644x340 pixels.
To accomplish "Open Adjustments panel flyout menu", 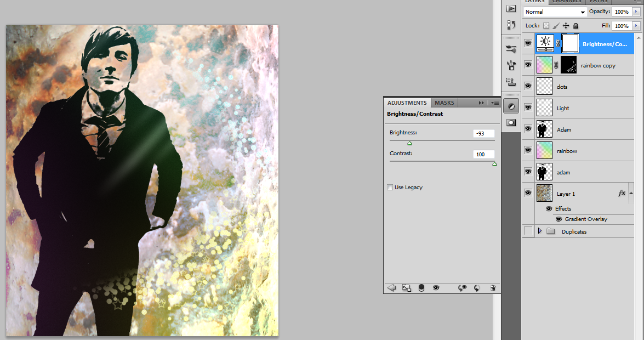I will click(x=495, y=103).
